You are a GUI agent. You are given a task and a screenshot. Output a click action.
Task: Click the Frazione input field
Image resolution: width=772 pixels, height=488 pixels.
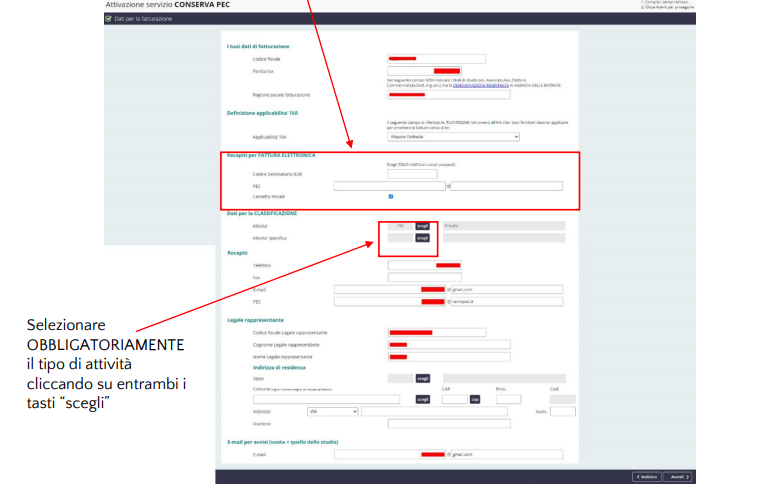(x=449, y=423)
